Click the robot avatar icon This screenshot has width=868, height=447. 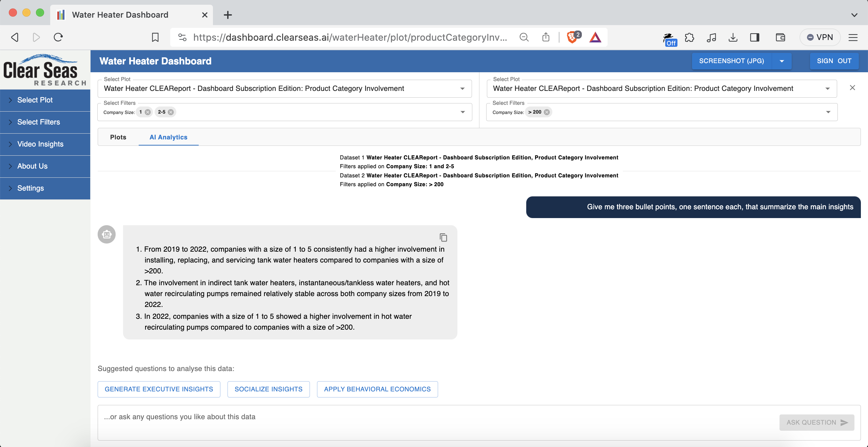coord(107,234)
